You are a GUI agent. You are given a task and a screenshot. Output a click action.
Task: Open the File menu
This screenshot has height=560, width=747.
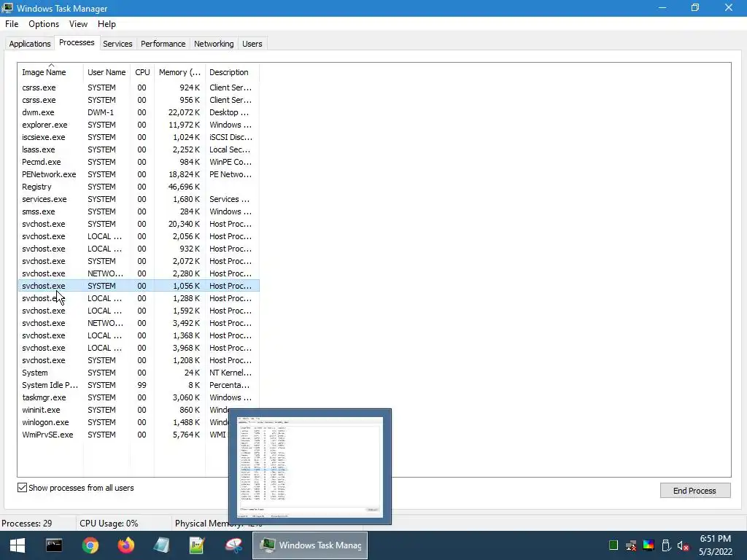(12, 24)
